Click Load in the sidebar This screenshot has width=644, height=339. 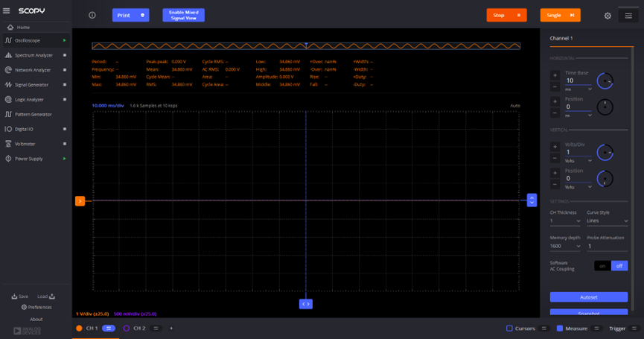(46, 297)
